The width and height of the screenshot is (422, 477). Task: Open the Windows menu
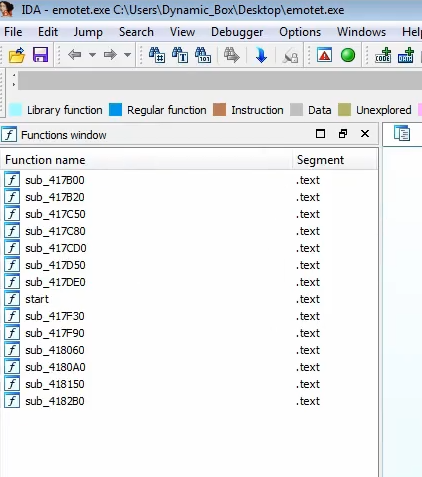(361, 32)
